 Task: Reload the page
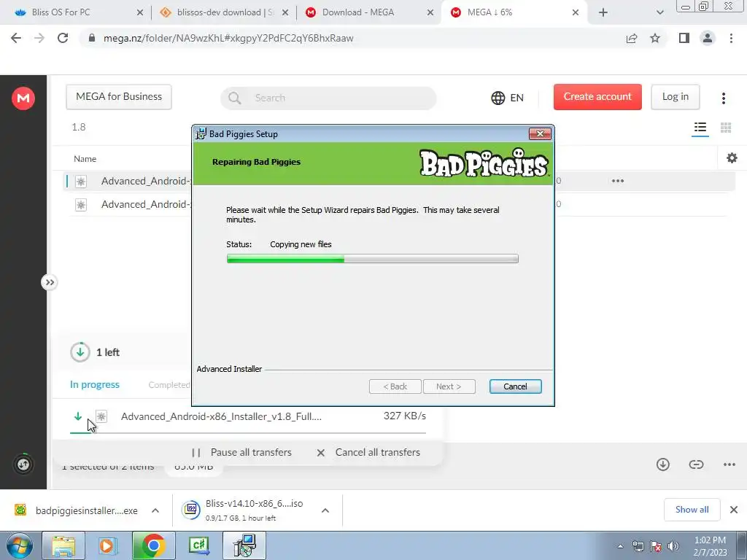click(63, 38)
